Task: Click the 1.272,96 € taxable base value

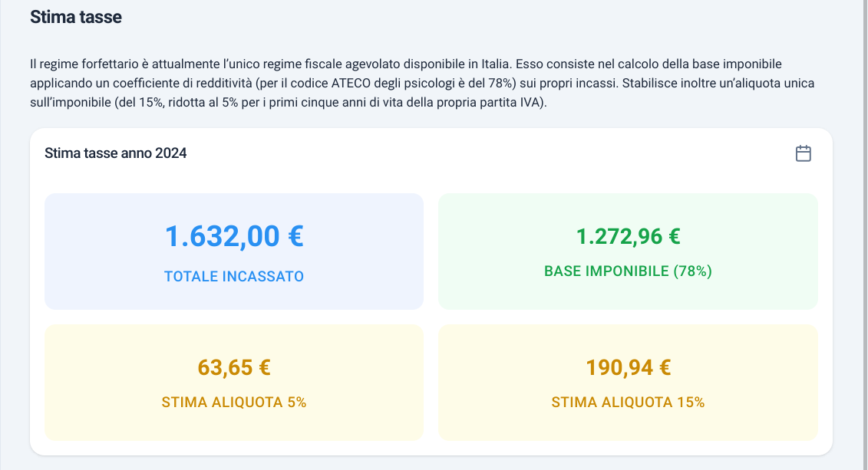Action: coord(629,237)
